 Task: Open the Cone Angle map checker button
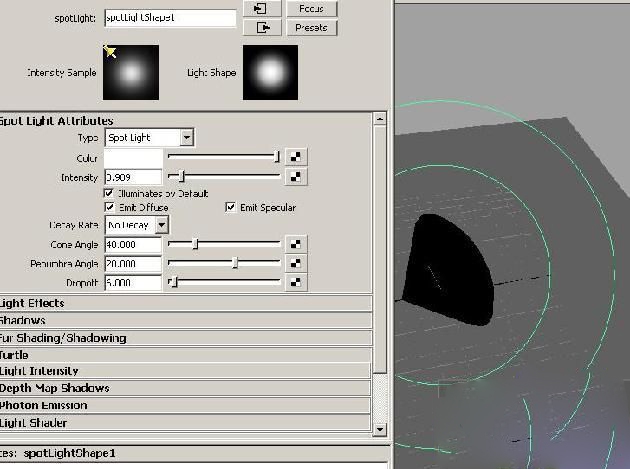[x=296, y=244]
